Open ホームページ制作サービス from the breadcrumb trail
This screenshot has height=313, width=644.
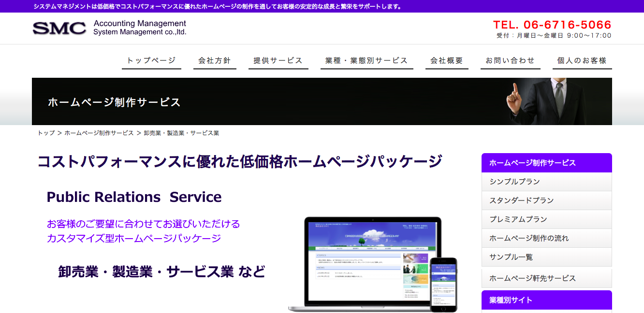coord(99,133)
